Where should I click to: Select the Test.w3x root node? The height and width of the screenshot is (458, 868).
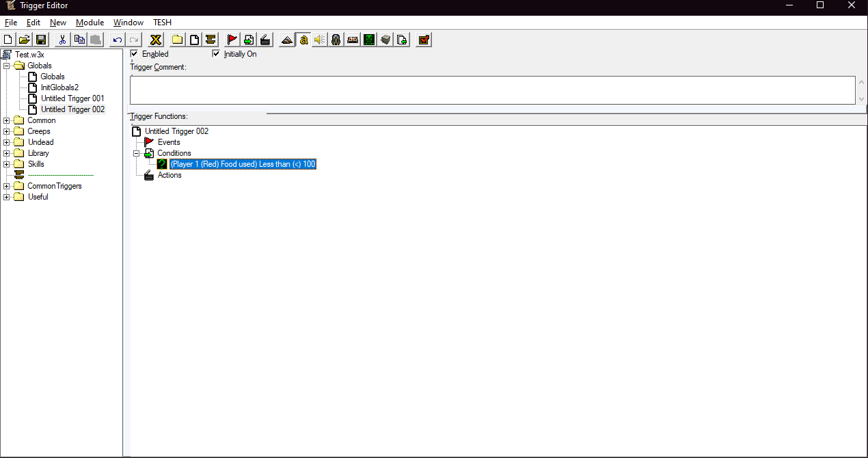click(x=29, y=55)
